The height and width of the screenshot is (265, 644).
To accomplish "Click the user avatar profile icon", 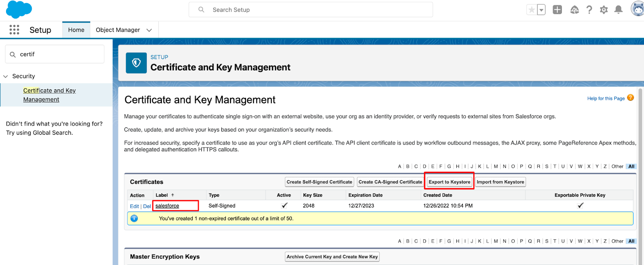I will pos(638,9).
